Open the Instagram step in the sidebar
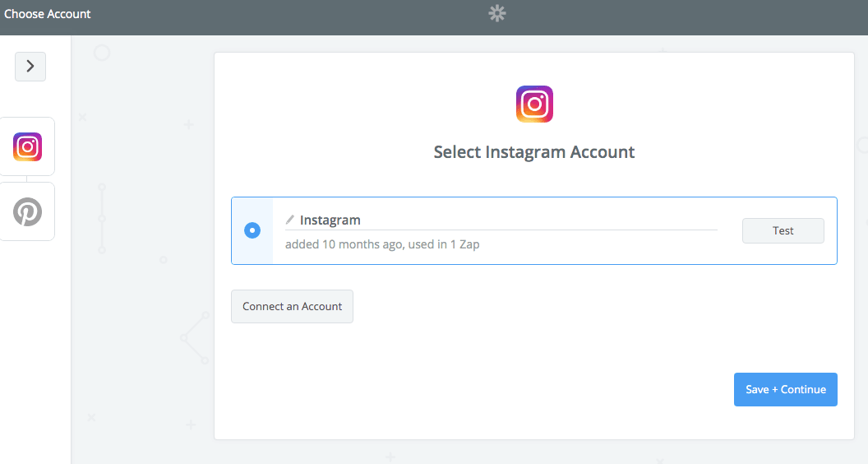The width and height of the screenshot is (868, 464). 27,147
